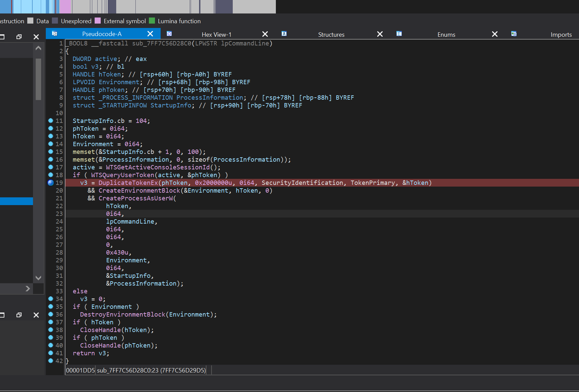The width and height of the screenshot is (579, 392).
Task: Close the Hex View-1 tab
Action: (265, 34)
